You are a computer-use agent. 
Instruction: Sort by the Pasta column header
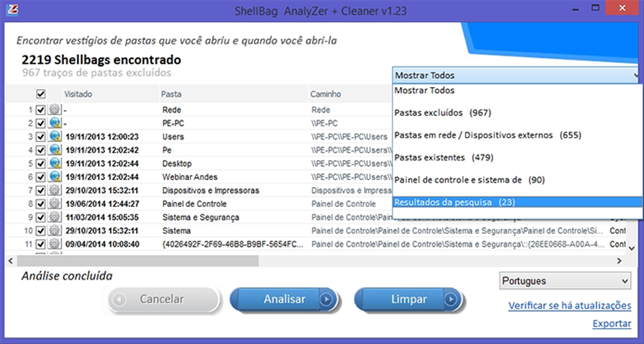point(233,94)
